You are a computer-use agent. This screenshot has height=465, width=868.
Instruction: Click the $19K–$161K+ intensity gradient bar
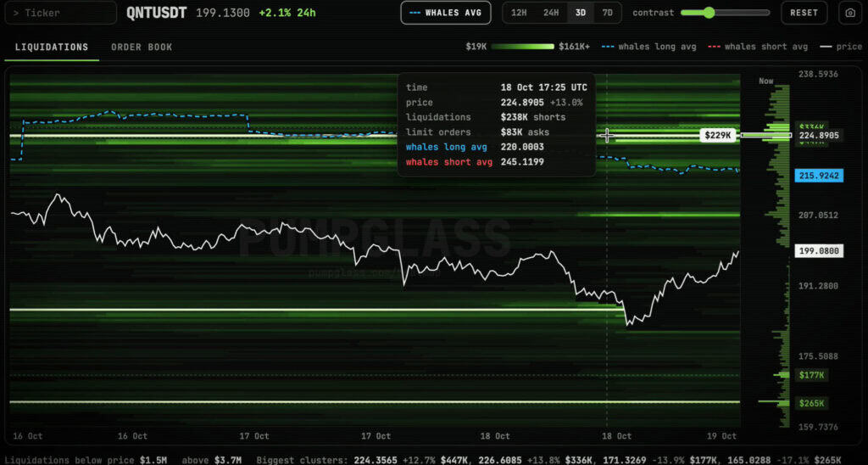click(x=522, y=47)
